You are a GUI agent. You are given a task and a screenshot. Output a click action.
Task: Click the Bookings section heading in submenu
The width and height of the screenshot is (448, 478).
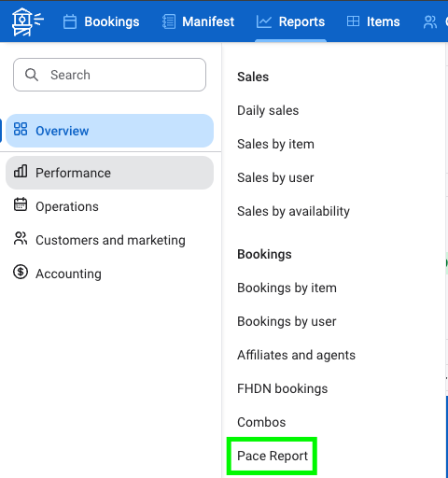click(x=264, y=254)
